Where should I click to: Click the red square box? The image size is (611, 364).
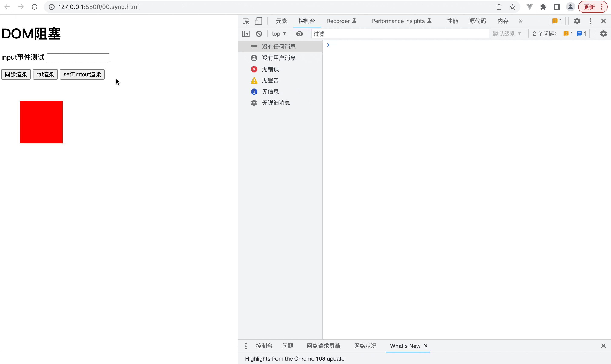[x=41, y=122]
